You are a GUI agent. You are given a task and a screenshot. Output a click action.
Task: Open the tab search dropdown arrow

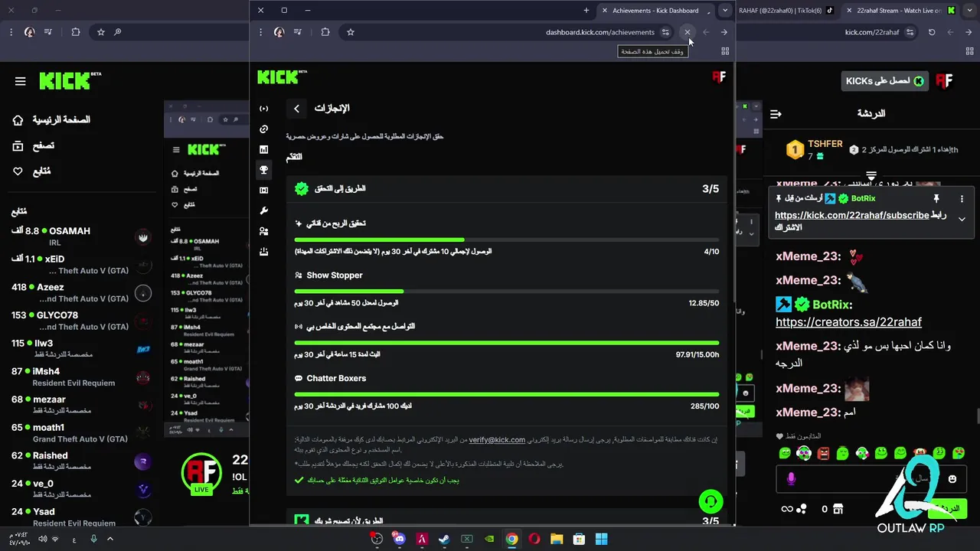point(725,11)
